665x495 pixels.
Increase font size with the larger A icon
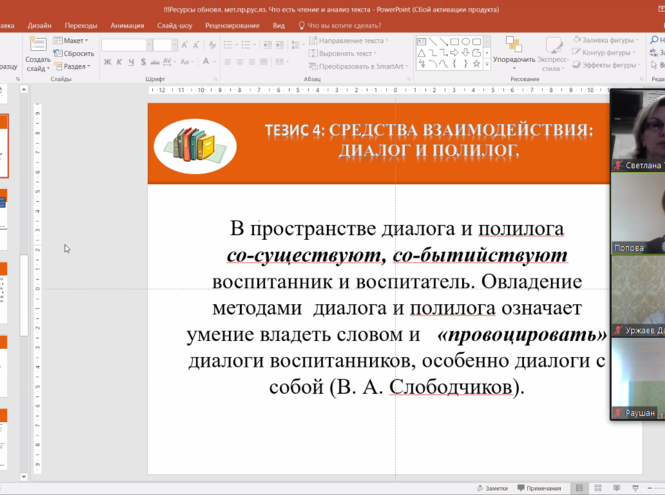(184, 45)
